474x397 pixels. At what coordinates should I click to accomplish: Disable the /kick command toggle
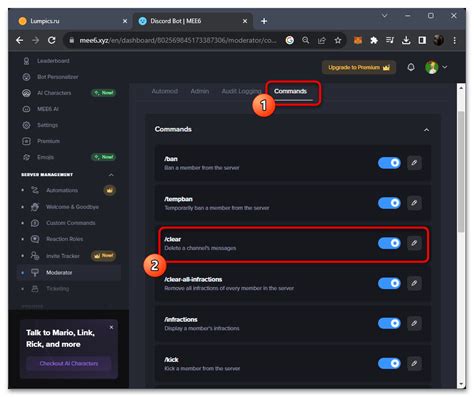(389, 363)
